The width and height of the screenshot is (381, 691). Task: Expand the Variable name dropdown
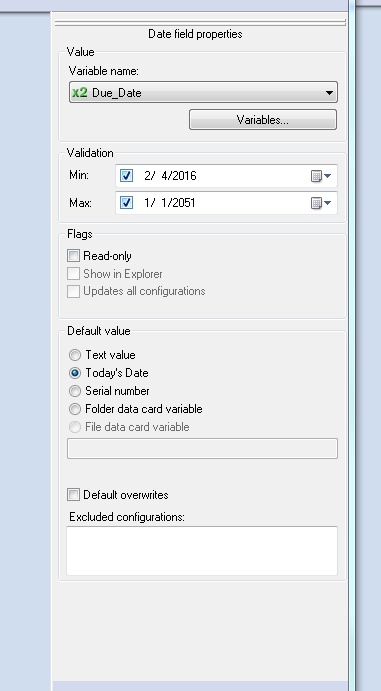pyautogui.click(x=329, y=93)
